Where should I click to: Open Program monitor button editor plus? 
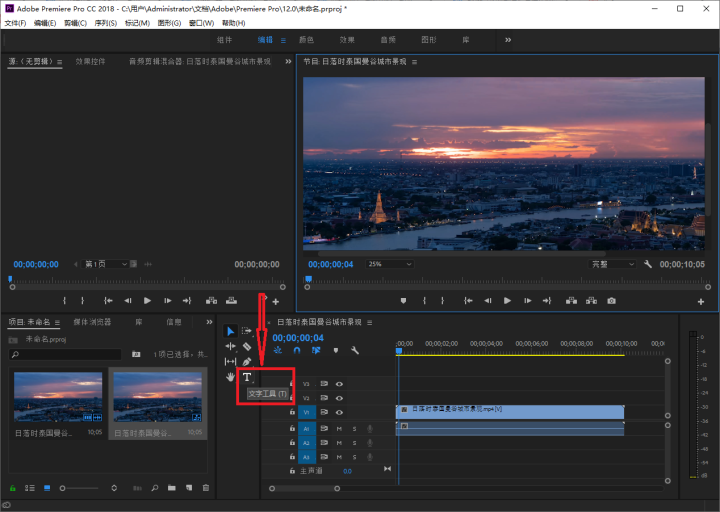pyautogui.click(x=701, y=302)
